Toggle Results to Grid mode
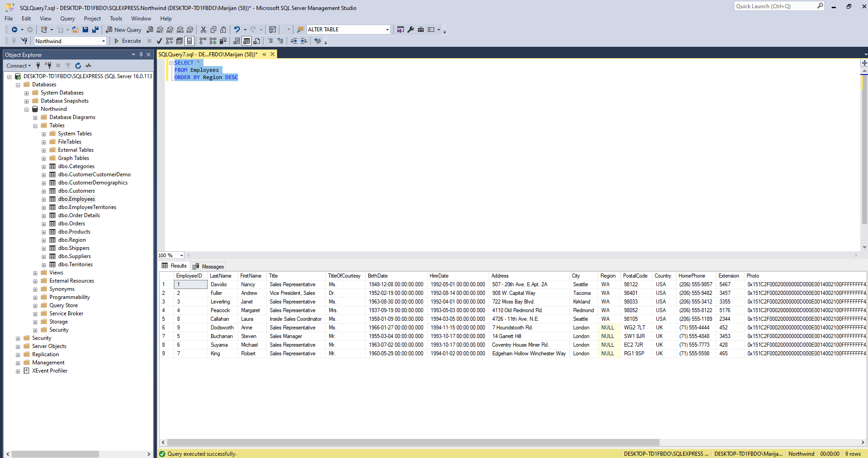 (x=247, y=41)
